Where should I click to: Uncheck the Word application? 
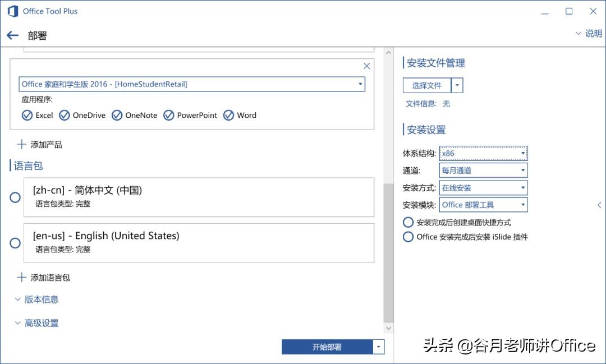click(x=228, y=115)
